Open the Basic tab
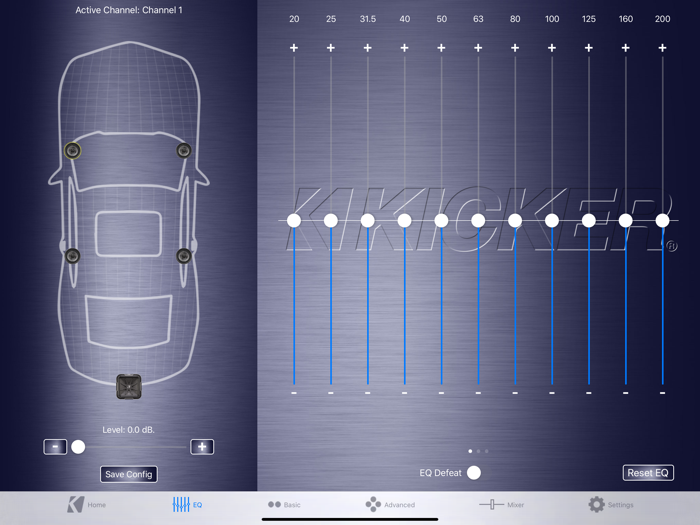700x525 pixels. click(284, 504)
